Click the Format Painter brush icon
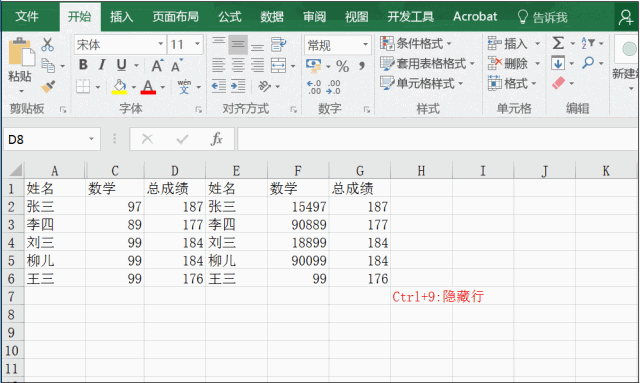 pos(48,86)
